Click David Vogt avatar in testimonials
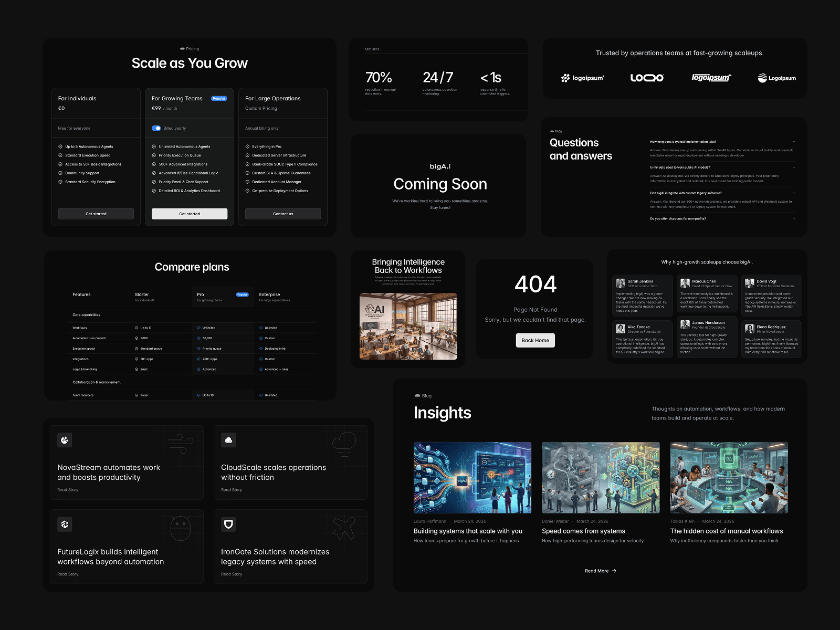The height and width of the screenshot is (630, 840). (750, 283)
